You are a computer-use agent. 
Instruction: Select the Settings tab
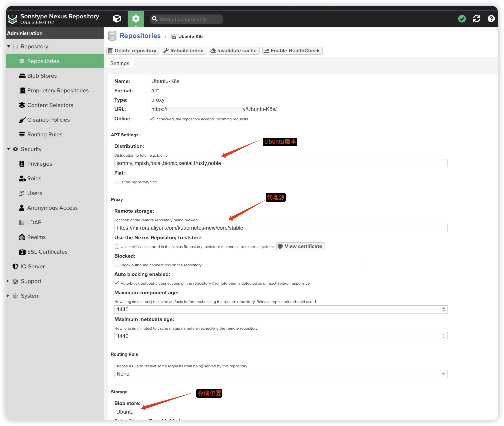click(x=120, y=63)
